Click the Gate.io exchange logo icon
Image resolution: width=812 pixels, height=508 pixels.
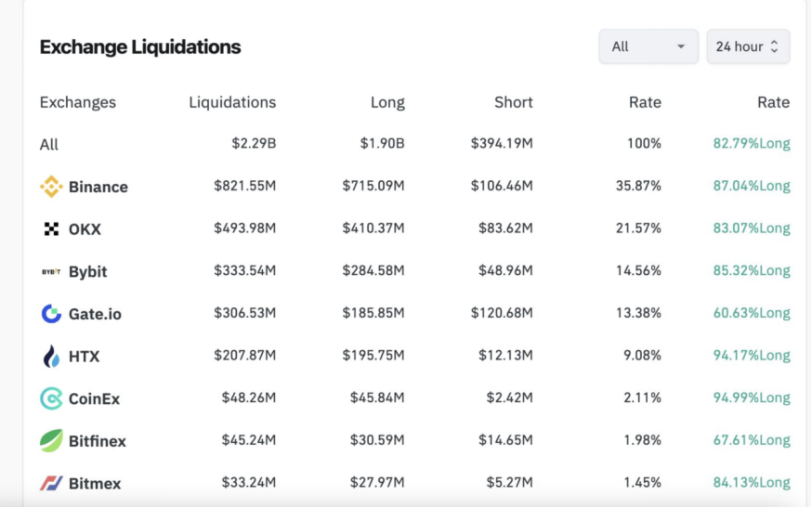pos(51,314)
